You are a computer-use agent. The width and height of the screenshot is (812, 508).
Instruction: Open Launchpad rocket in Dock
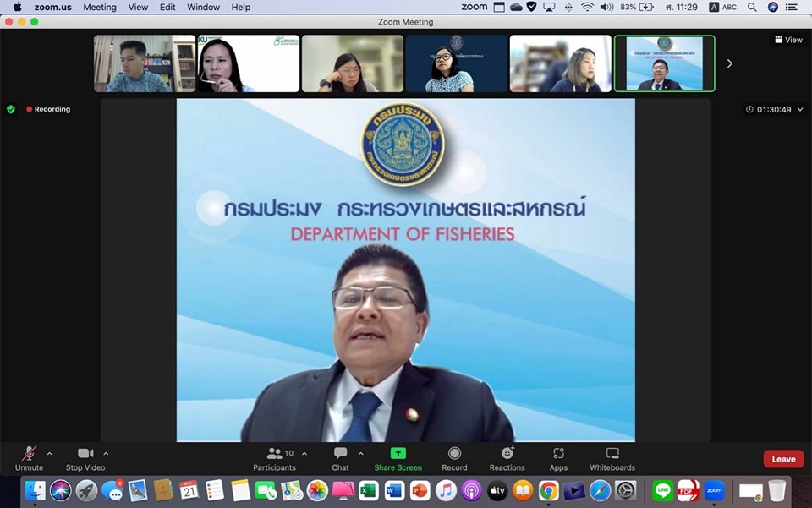[x=86, y=490]
